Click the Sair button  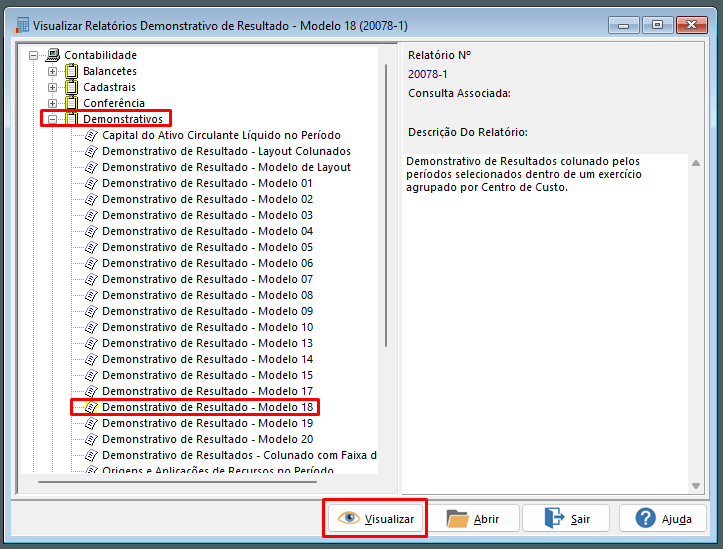[566, 519]
